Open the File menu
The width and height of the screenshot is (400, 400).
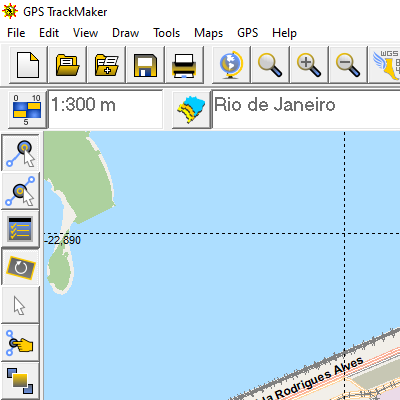point(16,33)
